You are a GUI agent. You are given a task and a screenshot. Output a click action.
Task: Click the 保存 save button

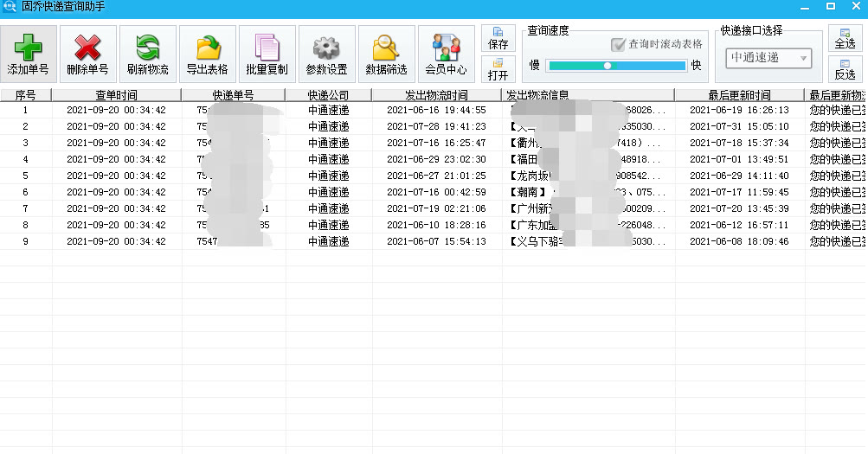pyautogui.click(x=498, y=38)
